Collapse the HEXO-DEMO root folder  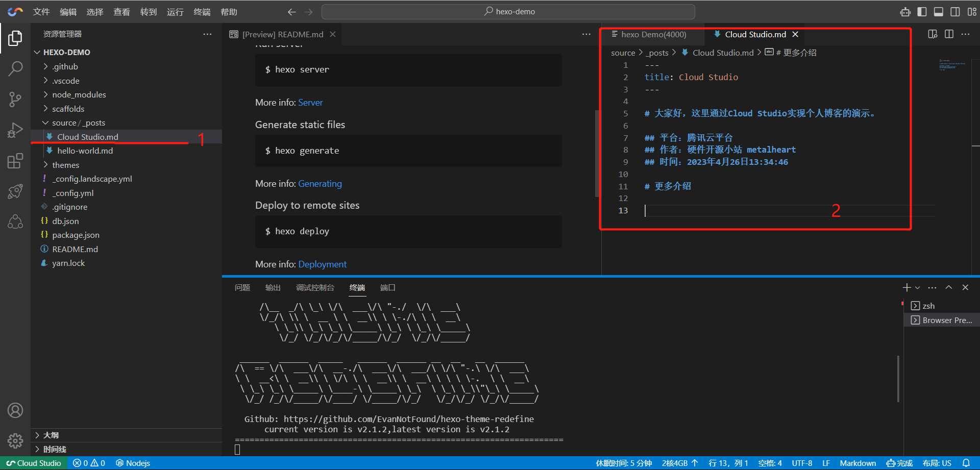pyautogui.click(x=37, y=52)
